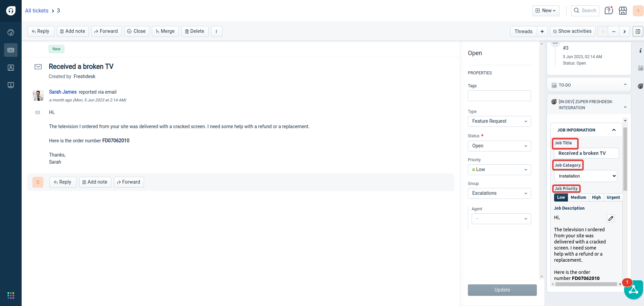Viewport: 644px width, 306px height.
Task: Toggle the side panel collapse icon
Action: (638, 31)
